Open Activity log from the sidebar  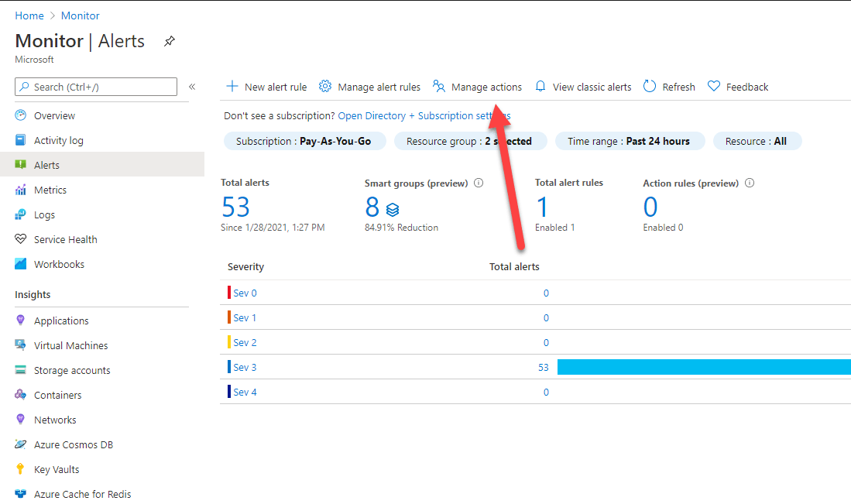coord(58,140)
